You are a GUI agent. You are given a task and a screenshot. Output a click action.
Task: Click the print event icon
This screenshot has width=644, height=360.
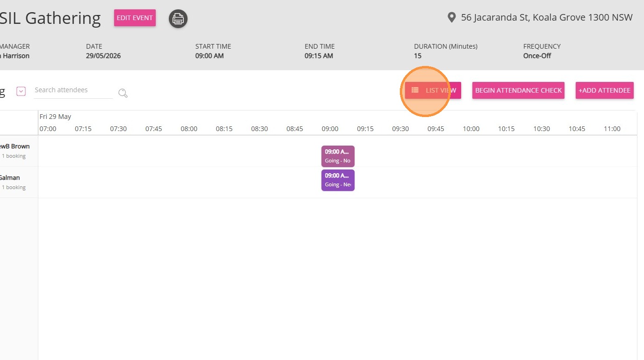point(178,19)
